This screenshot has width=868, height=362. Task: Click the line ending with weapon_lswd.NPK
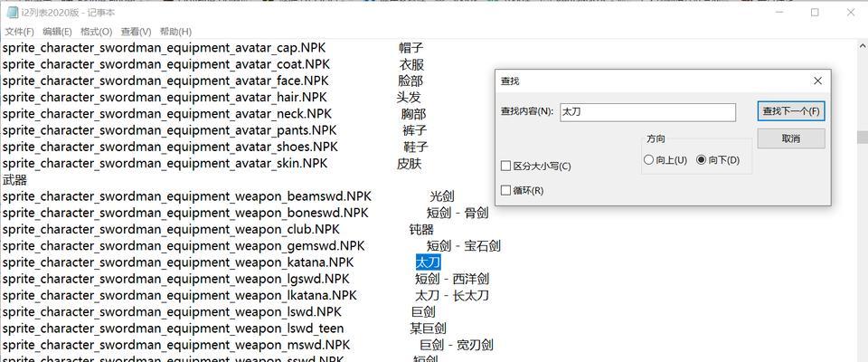pyautogui.click(x=172, y=312)
